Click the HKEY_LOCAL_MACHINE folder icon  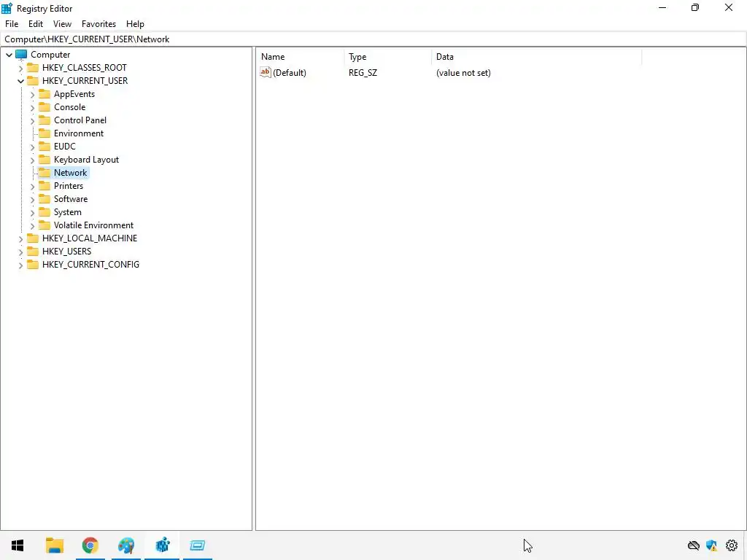pyautogui.click(x=33, y=238)
